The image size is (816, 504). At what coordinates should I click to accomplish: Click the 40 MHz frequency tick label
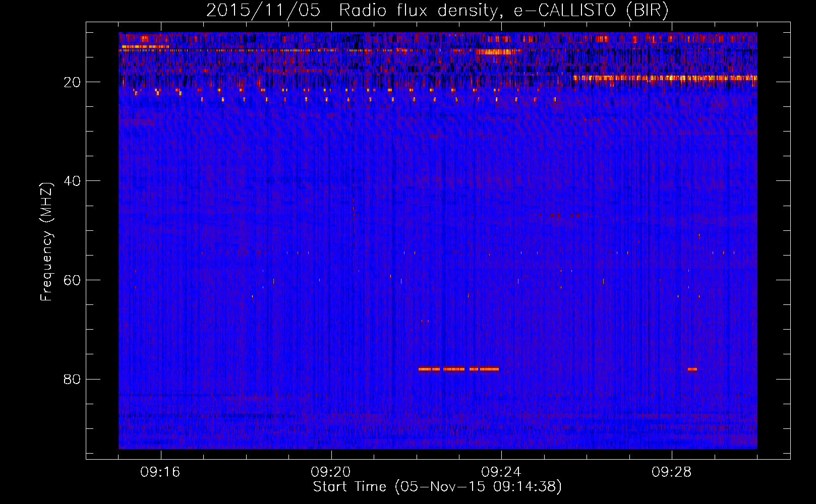(x=73, y=181)
